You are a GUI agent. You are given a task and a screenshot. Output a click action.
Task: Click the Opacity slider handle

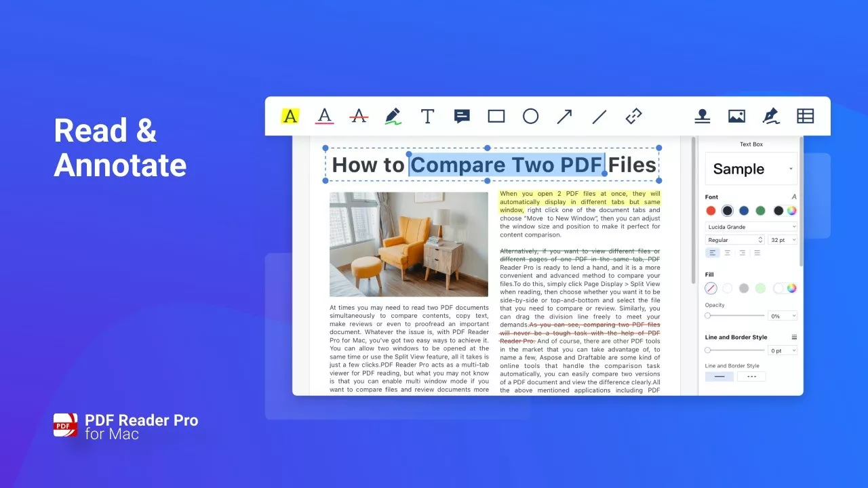point(708,316)
